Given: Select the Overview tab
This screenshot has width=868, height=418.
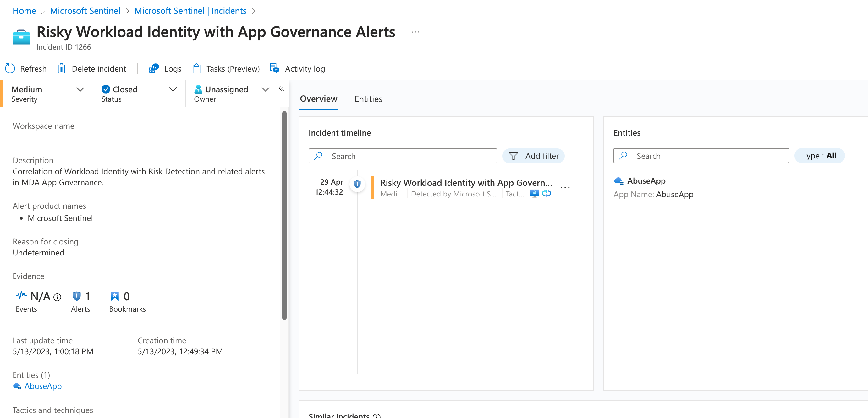Looking at the screenshot, I should [x=318, y=99].
